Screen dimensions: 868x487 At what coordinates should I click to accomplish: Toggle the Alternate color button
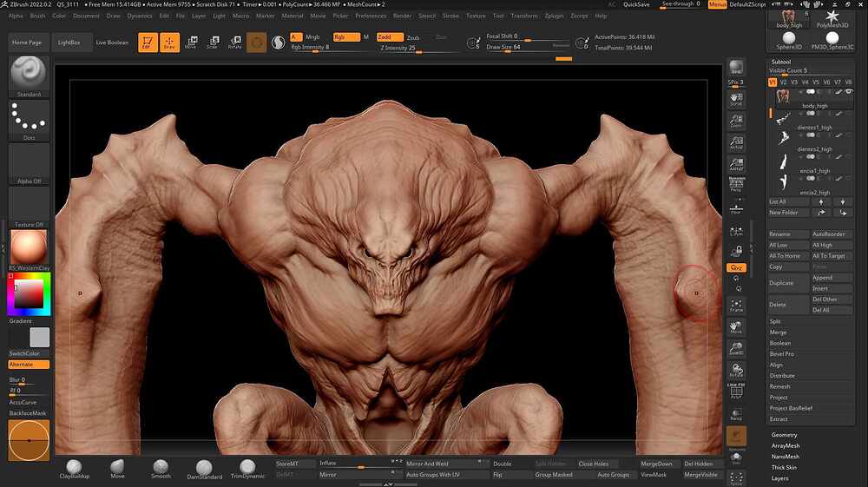click(29, 365)
